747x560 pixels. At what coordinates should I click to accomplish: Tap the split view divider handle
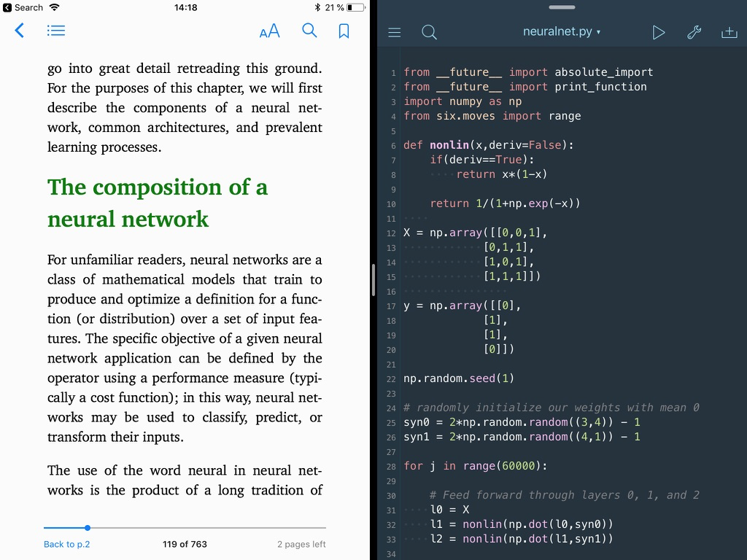373,280
